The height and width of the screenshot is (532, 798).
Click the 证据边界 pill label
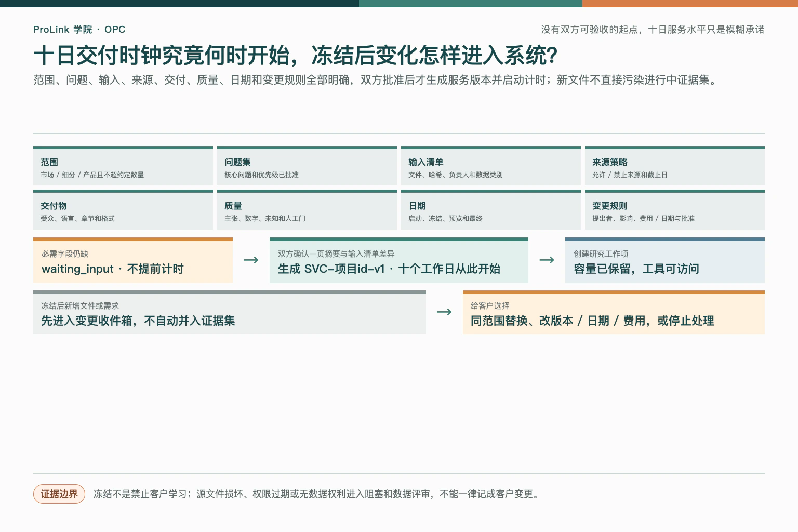[x=59, y=494]
